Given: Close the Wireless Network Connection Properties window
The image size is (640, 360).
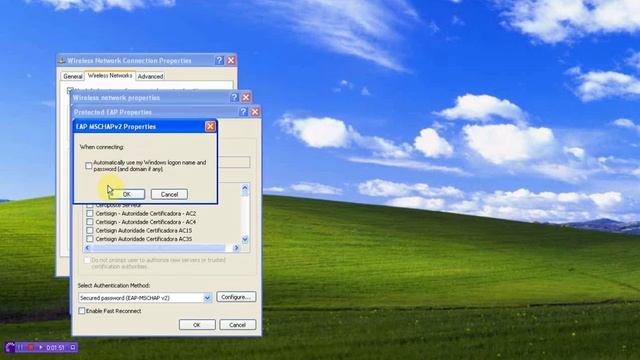Looking at the screenshot, I should click(231, 60).
